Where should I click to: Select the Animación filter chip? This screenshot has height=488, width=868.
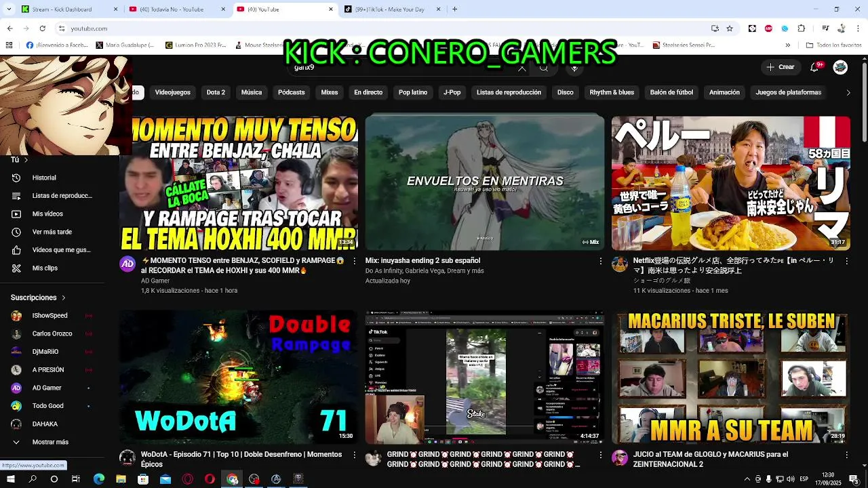724,92
